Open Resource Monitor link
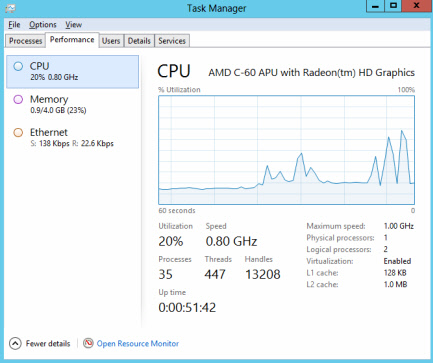 click(x=138, y=343)
